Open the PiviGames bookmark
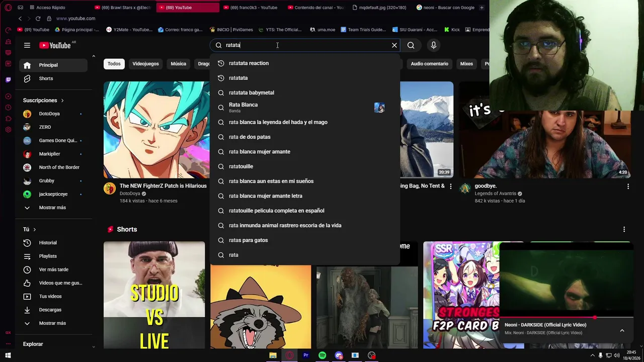The width and height of the screenshot is (644, 362). (231, 30)
